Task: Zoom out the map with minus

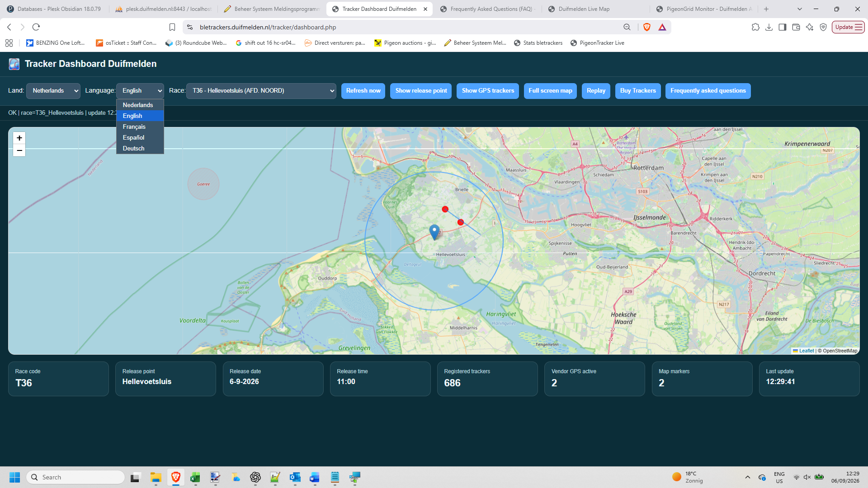Action: click(19, 150)
